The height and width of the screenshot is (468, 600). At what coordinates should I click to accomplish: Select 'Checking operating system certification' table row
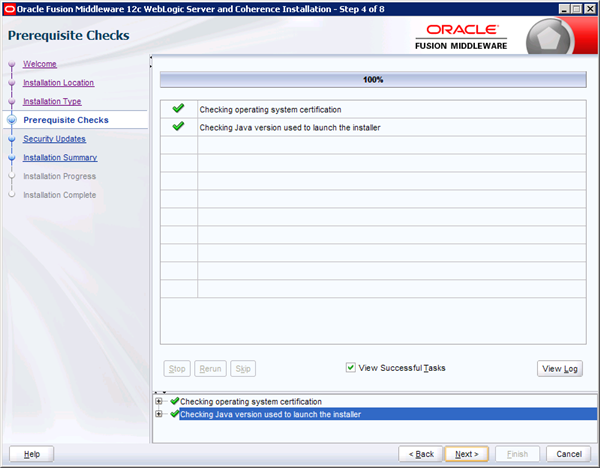[x=373, y=109]
